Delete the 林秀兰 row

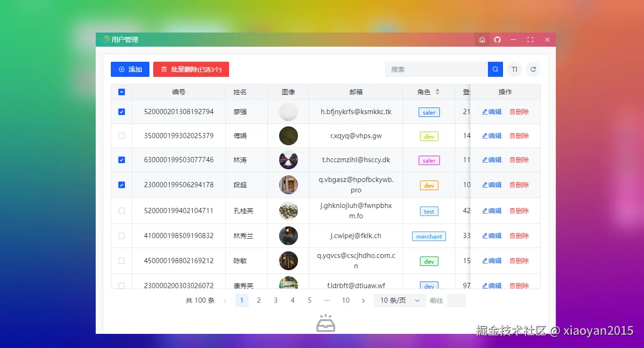(519, 236)
